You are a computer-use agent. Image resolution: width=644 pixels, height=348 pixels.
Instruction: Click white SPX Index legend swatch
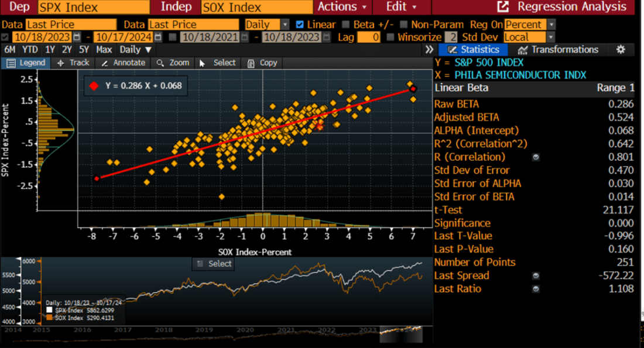(x=50, y=310)
